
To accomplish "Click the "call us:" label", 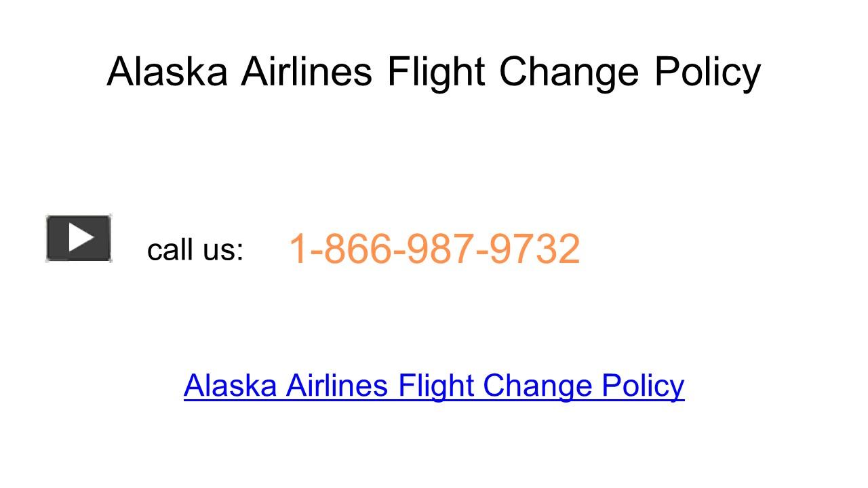I will click(195, 249).
